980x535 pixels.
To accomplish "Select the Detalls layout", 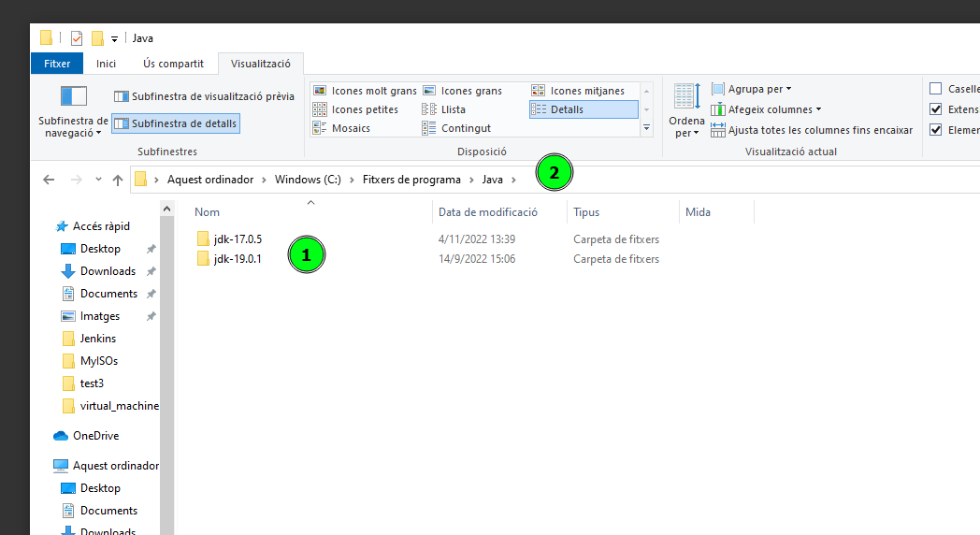I will 584,109.
